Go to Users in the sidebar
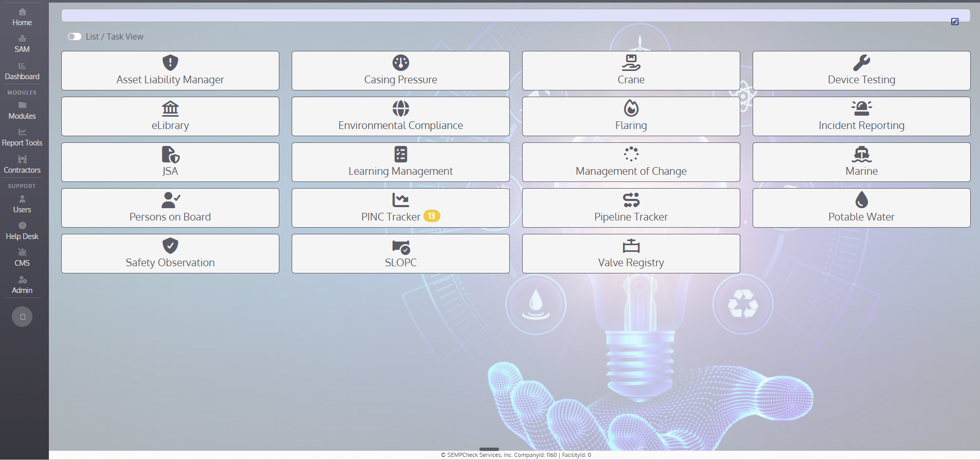The width and height of the screenshot is (980, 460). pyautogui.click(x=22, y=205)
